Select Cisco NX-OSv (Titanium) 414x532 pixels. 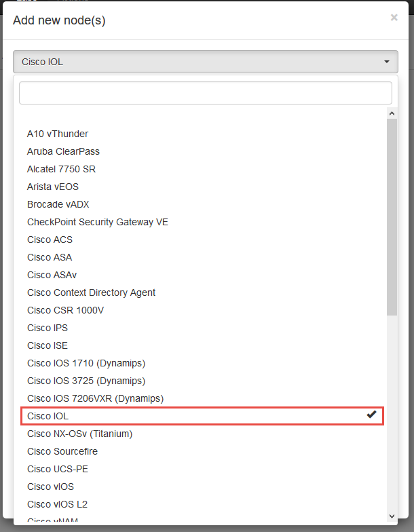coord(202,434)
